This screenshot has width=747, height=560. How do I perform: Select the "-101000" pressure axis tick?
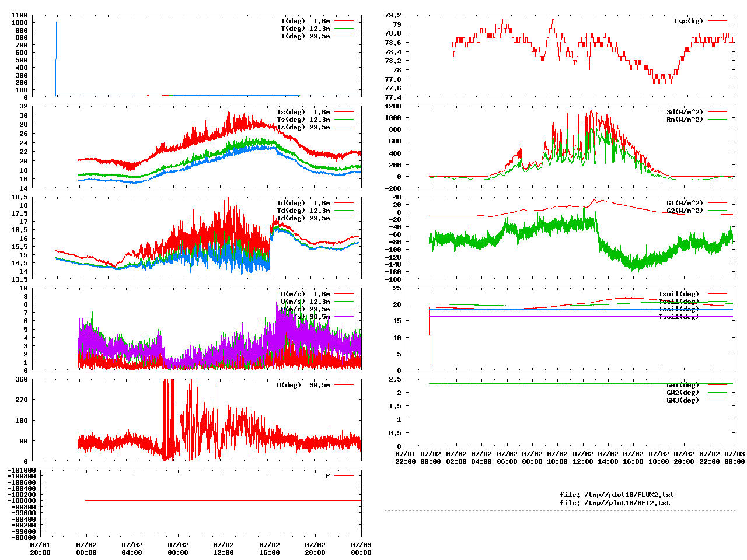[x=22, y=470]
